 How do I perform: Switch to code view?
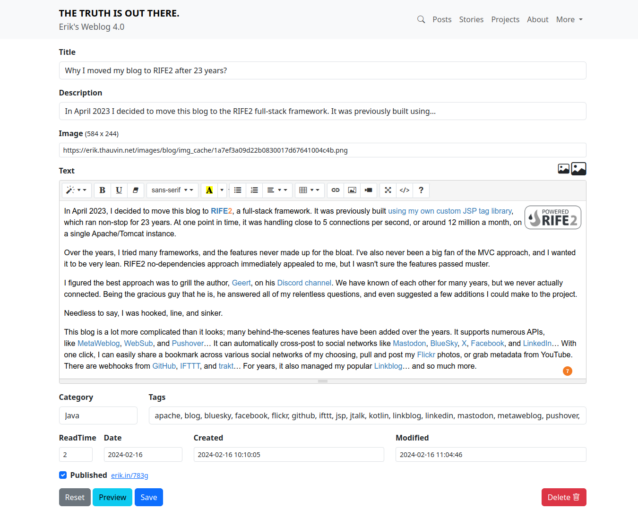pos(404,190)
